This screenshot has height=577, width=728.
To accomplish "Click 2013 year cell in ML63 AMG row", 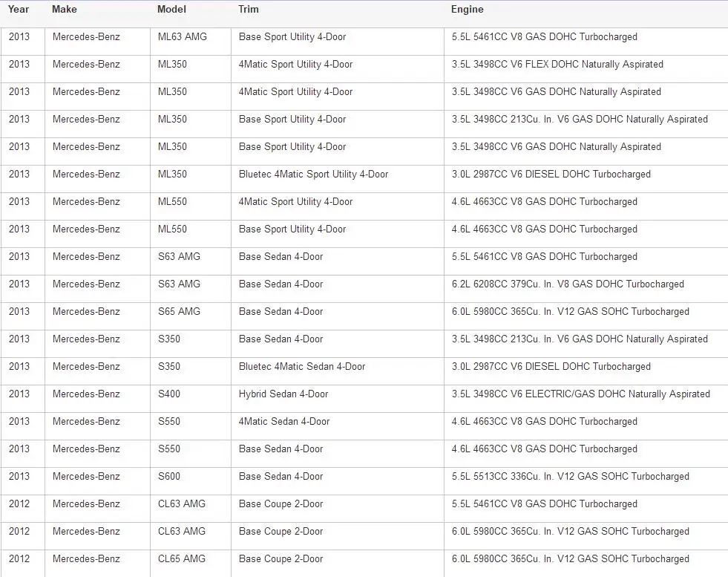I will click(22, 42).
